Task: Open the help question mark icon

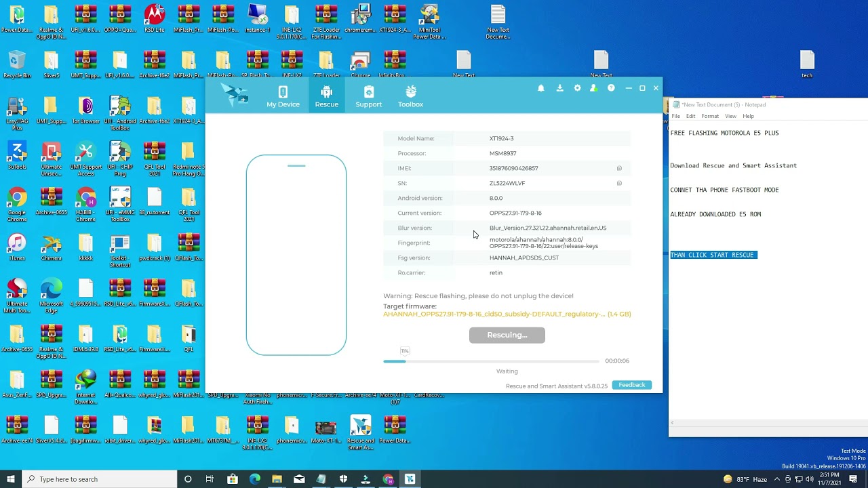Action: click(x=611, y=88)
